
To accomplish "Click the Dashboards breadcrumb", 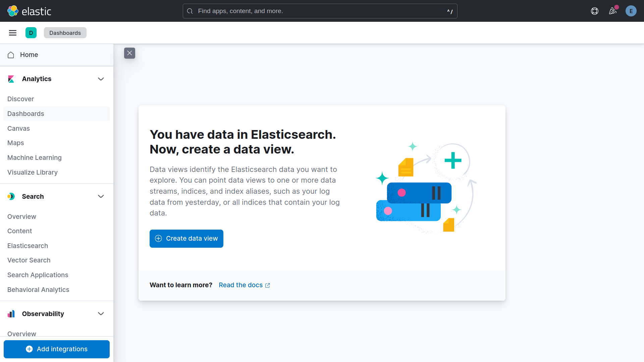I will (x=65, y=33).
